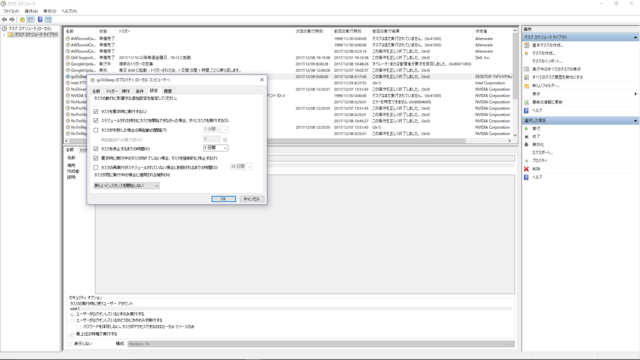Click Disable All Tasks History icon
The width and height of the screenshot is (640, 360).
(527, 77)
